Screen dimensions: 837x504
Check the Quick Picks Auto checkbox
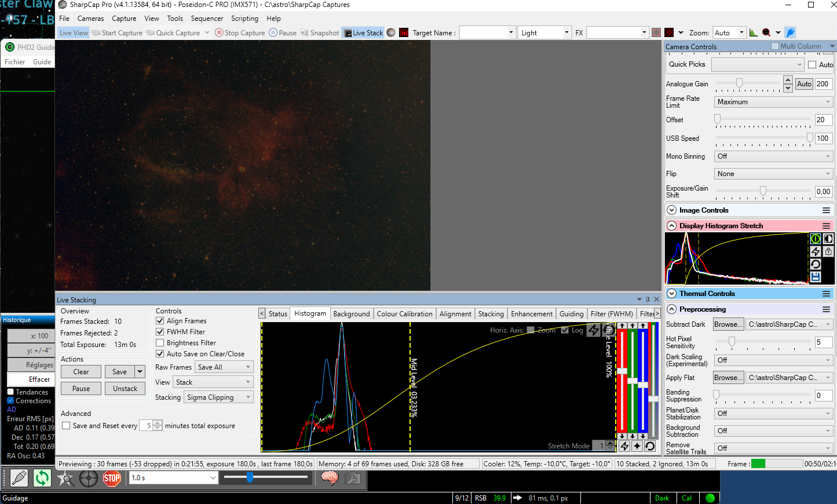[812, 65]
